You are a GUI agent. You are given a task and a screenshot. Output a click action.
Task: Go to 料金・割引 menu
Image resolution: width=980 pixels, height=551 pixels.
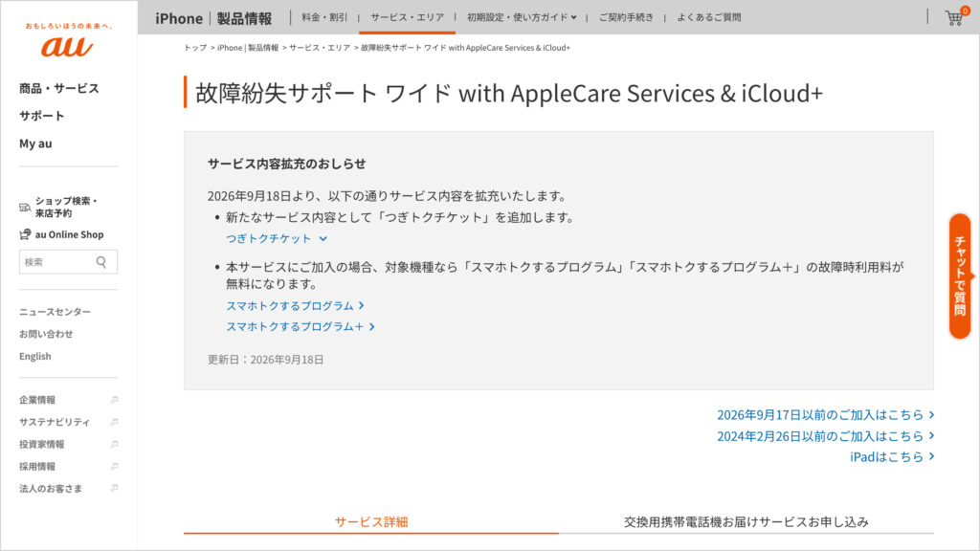[324, 17]
